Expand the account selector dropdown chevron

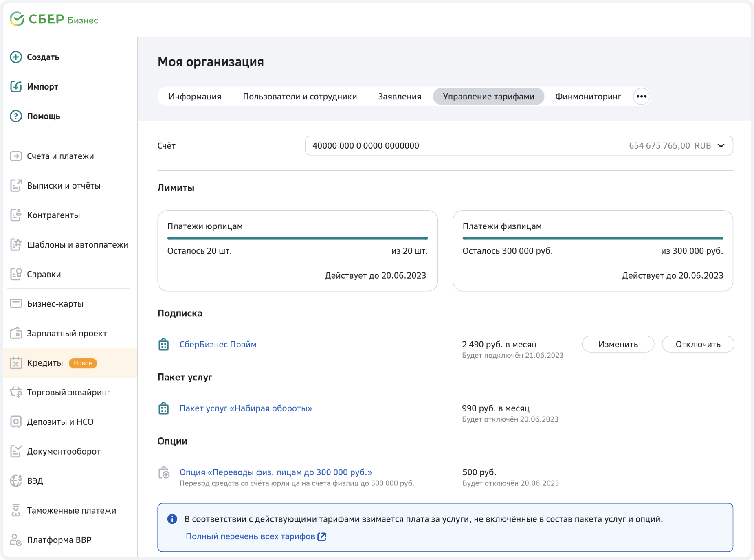(721, 145)
